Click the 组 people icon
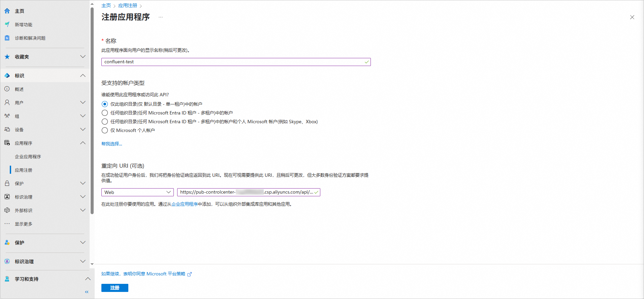Viewport: 644px width, 299px height. point(7,116)
